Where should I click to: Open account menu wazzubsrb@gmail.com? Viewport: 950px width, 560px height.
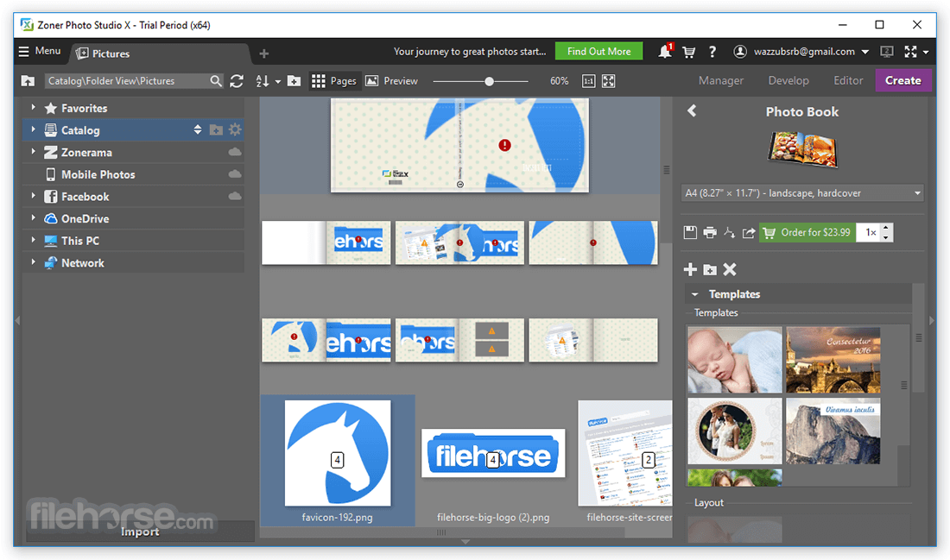click(x=801, y=52)
